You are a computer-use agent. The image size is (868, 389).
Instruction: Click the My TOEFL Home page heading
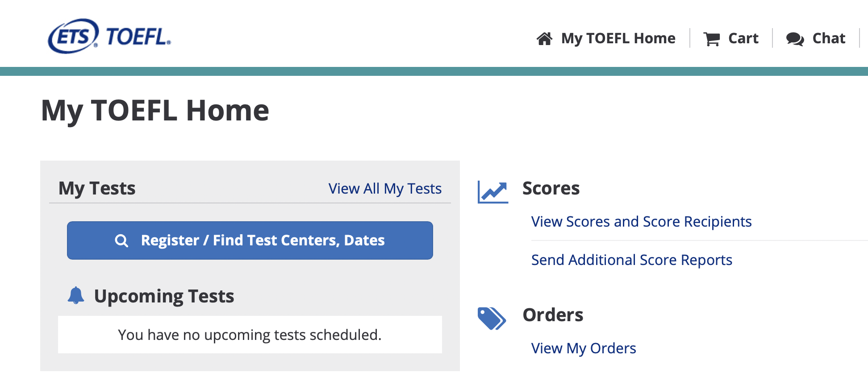tap(155, 111)
